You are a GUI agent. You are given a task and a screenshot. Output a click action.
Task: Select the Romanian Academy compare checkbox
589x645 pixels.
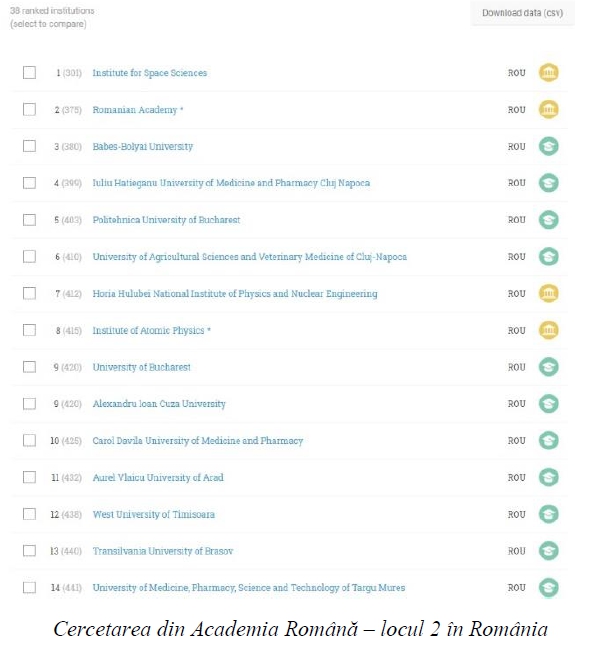click(29, 109)
